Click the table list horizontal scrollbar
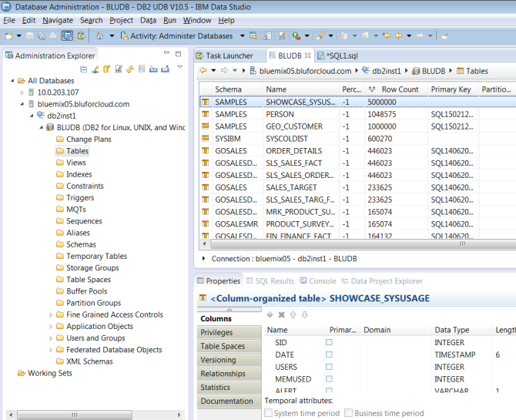Viewport: 516px width, 420px height. tap(363, 244)
